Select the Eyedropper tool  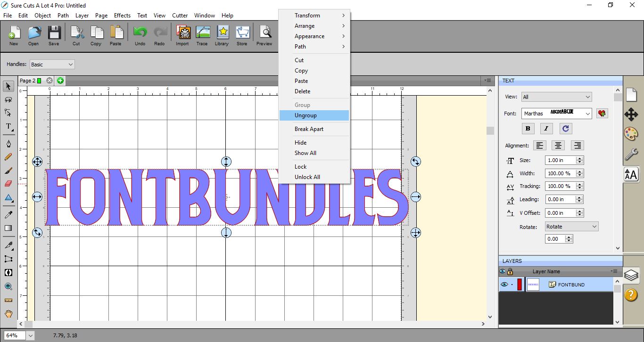point(8,215)
